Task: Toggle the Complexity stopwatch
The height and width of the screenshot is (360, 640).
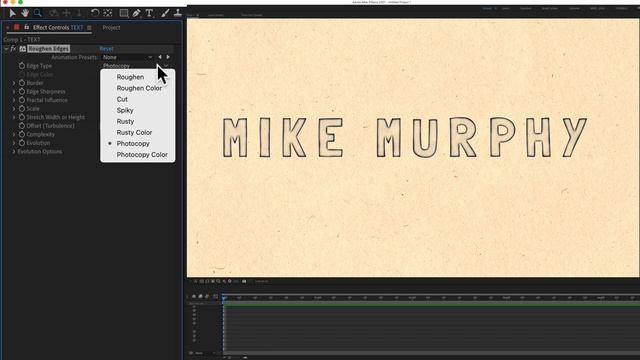Action: [x=22, y=134]
